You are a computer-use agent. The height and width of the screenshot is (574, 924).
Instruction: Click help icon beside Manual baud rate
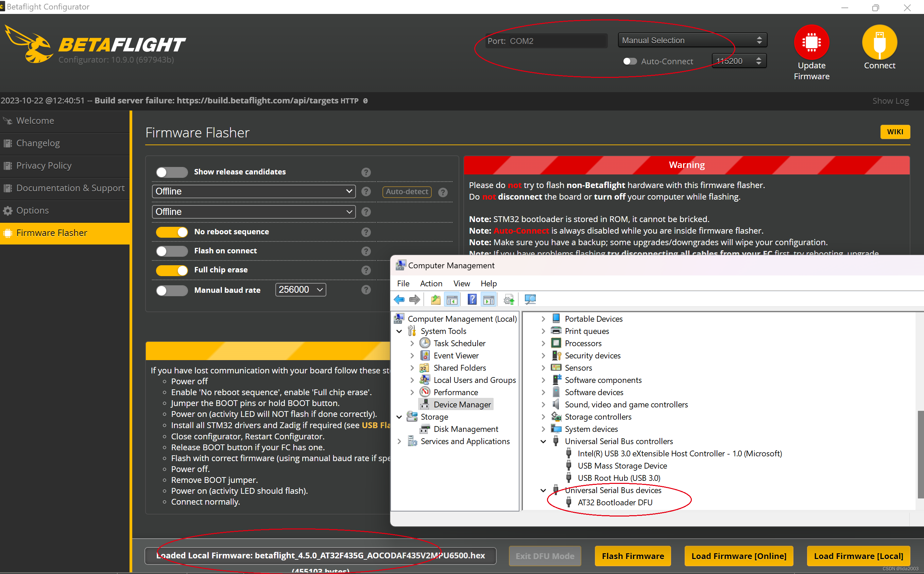click(366, 290)
